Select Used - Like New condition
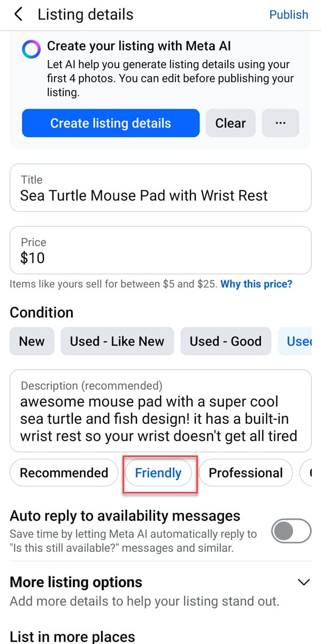The image size is (321, 644). tap(117, 341)
